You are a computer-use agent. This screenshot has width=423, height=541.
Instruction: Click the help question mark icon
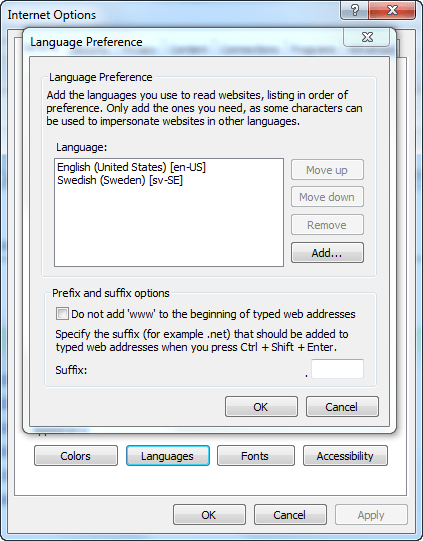[x=355, y=10]
